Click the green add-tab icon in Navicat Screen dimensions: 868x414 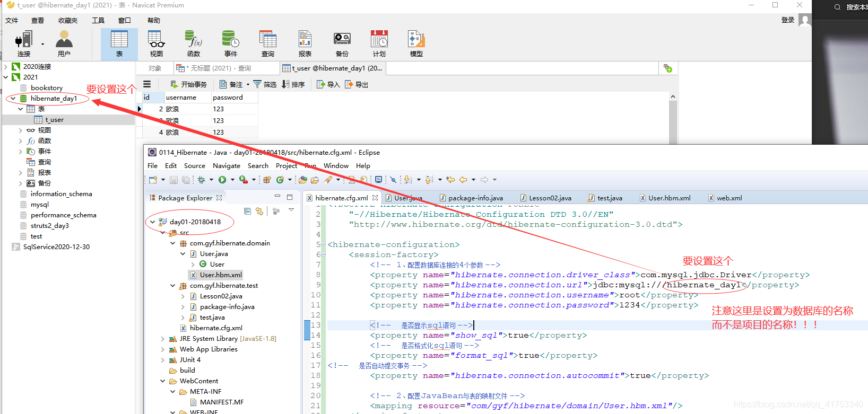(x=667, y=68)
